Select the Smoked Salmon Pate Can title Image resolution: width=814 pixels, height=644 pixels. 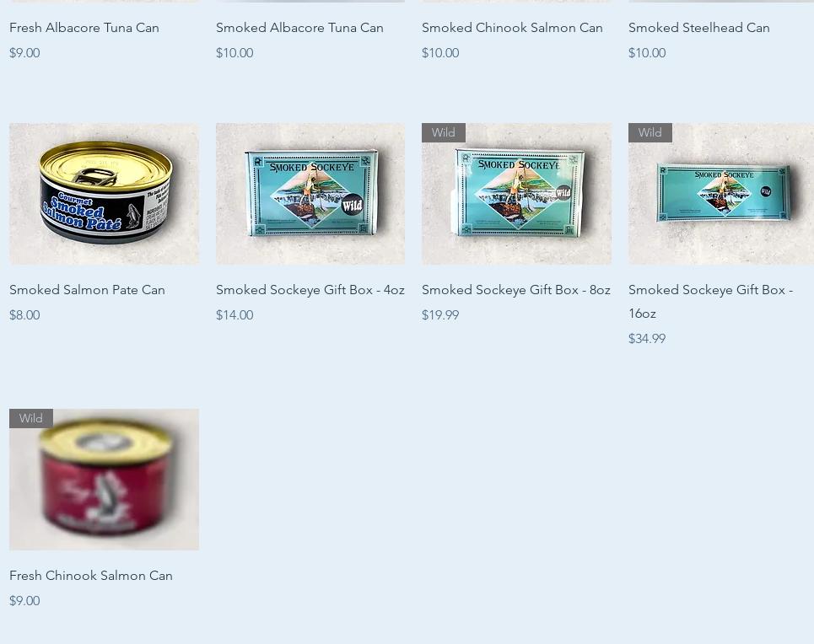(x=87, y=290)
